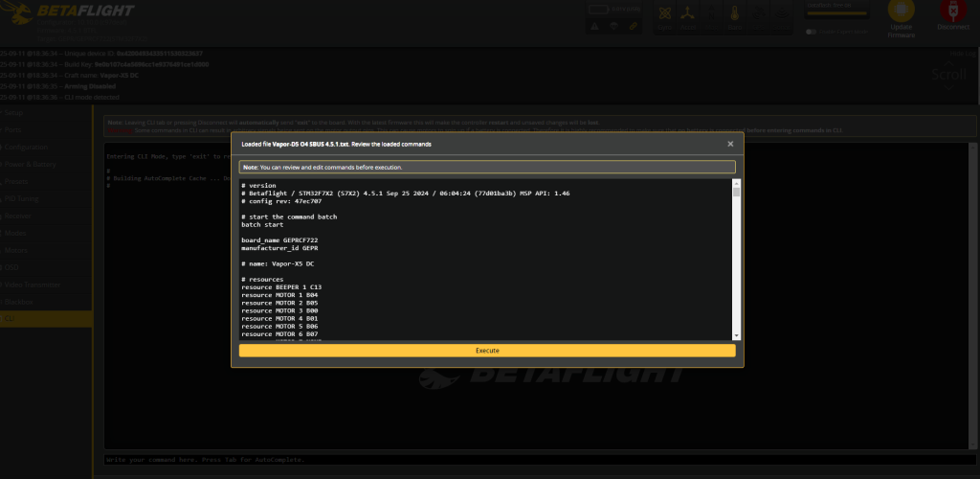Click the Scroll control in log panel
980x479 pixels.
[948, 75]
